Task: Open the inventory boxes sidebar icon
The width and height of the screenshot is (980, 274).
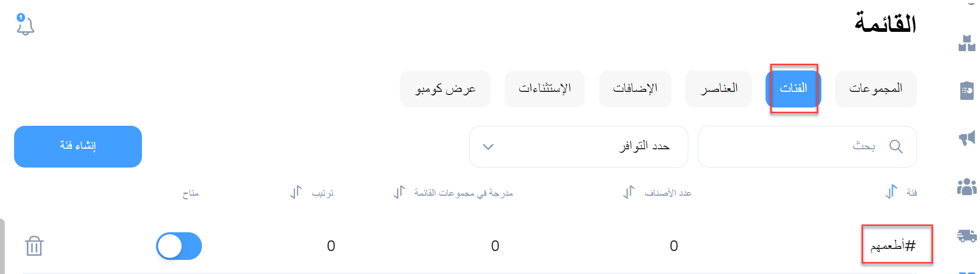Action: [x=967, y=43]
